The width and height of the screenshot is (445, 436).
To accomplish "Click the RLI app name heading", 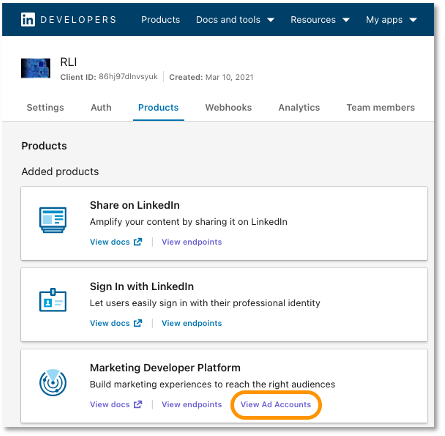I will tap(68, 62).
